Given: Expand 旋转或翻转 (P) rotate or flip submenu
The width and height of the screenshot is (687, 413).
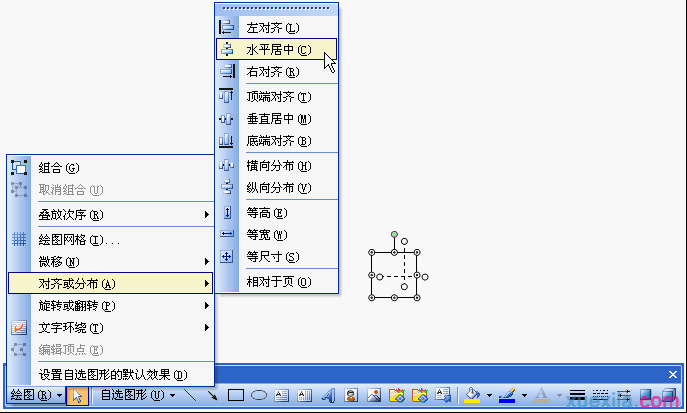Looking at the screenshot, I should (110, 306).
